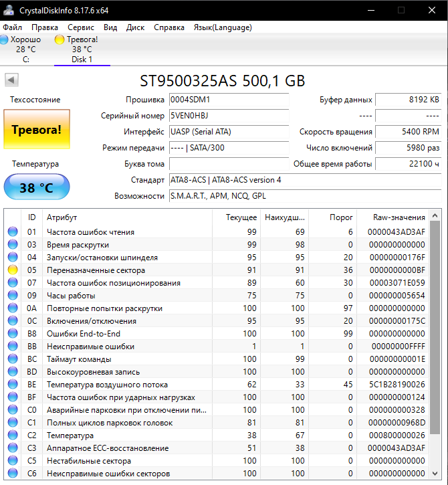Minimize the CrystalDiskInfo window
The height and width of the screenshot is (485, 448).
click(371, 10)
